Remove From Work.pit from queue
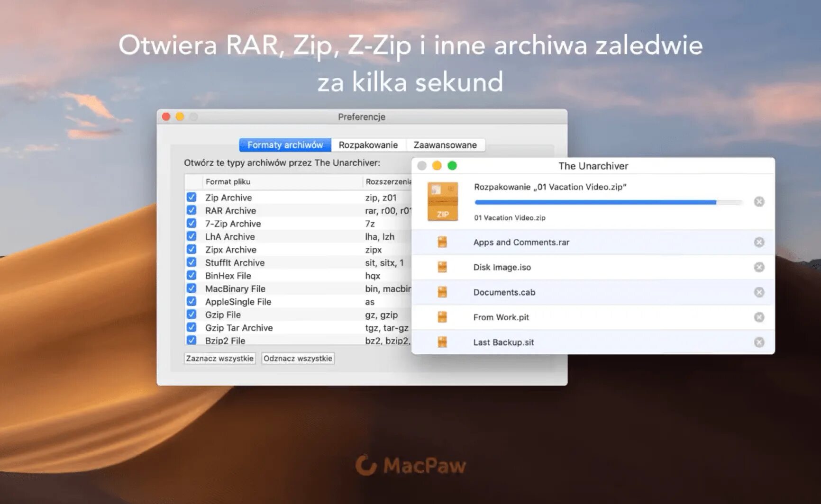The image size is (821, 504). pyautogui.click(x=759, y=317)
